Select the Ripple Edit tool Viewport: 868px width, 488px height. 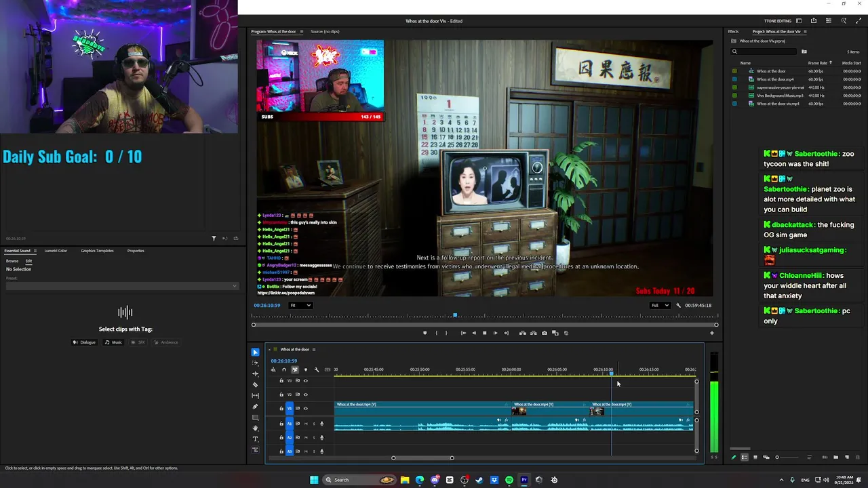click(x=255, y=373)
